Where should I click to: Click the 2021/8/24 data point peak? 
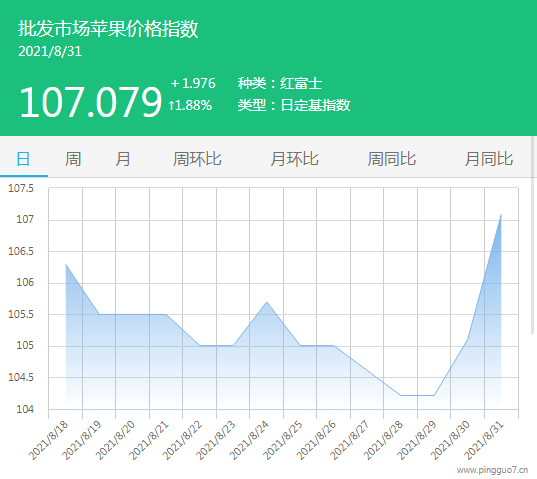(266, 302)
